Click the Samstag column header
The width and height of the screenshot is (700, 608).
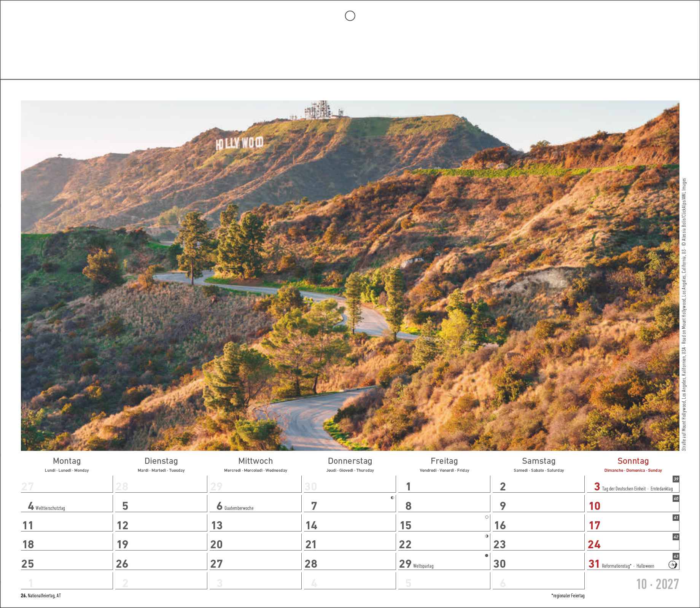click(x=539, y=461)
